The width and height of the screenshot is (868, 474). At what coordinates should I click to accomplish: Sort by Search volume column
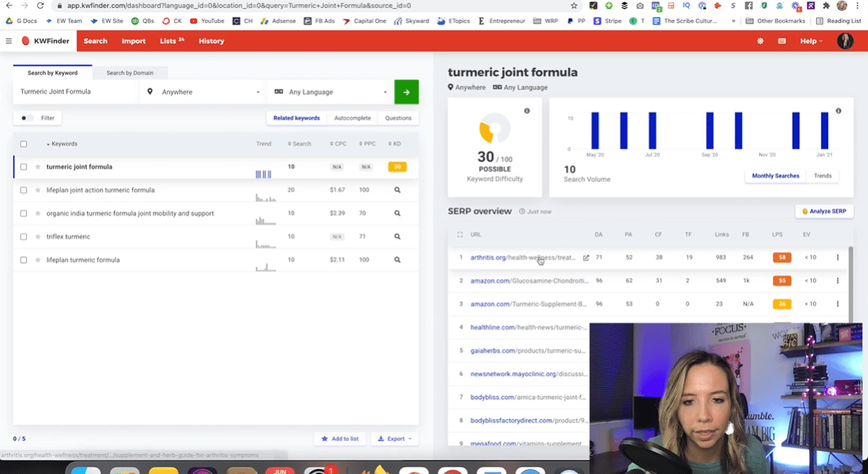coord(299,144)
